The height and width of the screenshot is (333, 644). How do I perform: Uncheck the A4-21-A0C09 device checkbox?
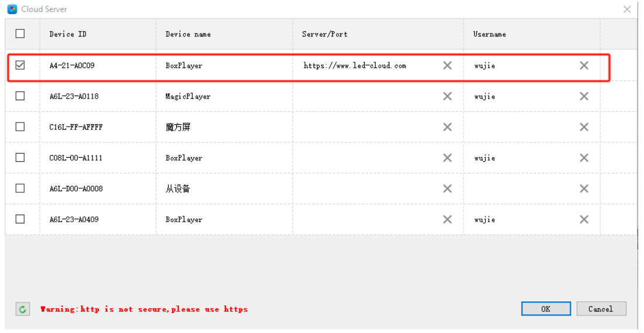point(20,65)
